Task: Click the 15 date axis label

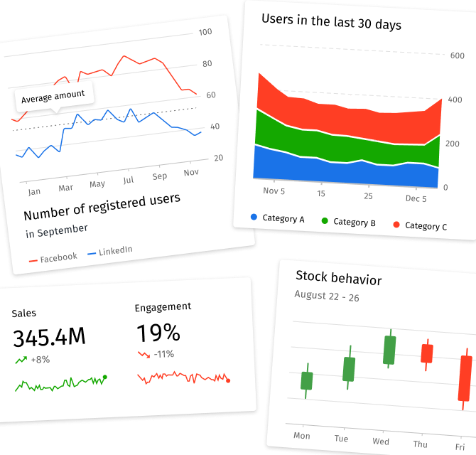Action: [321, 193]
